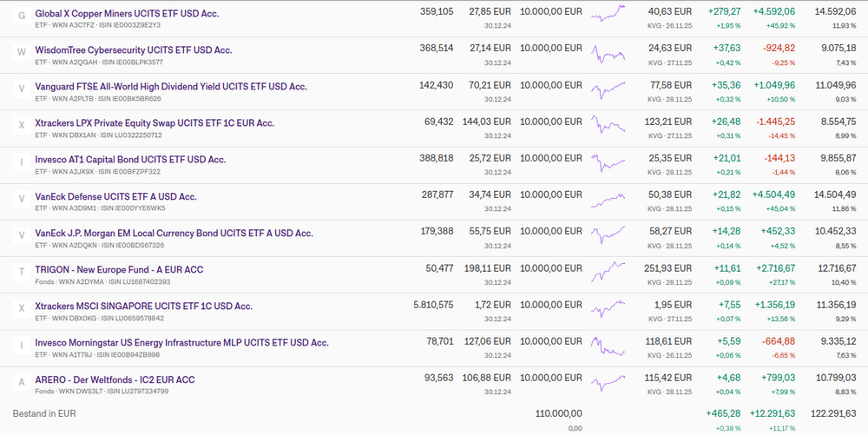Click the G avatar beside Global X Copper Miners
Image resolution: width=868 pixels, height=435 pixels.
click(x=22, y=16)
